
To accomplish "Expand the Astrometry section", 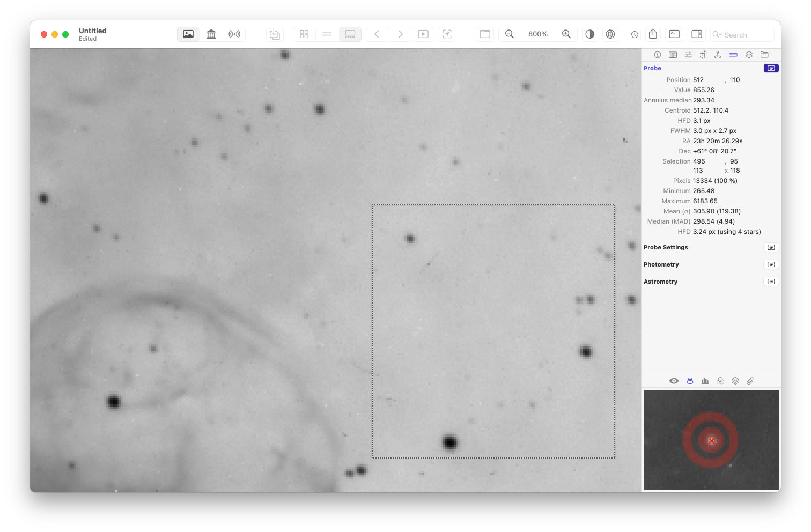I will pyautogui.click(x=771, y=282).
